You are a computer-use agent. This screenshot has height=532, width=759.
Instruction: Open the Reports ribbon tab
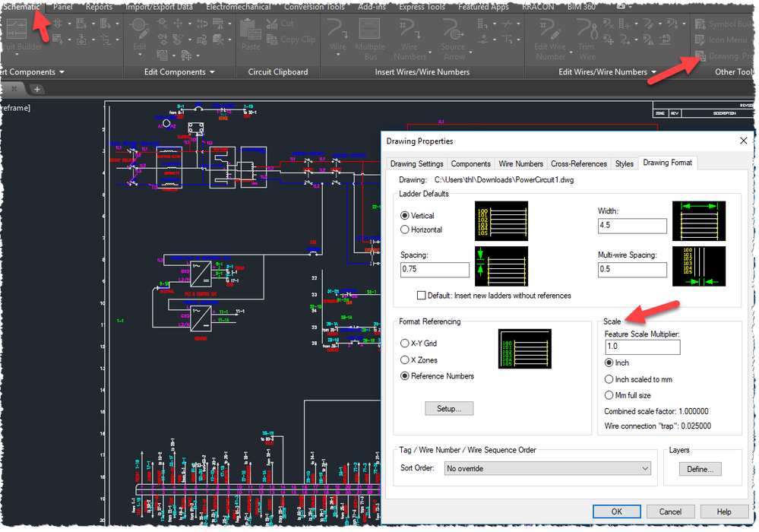[x=99, y=7]
